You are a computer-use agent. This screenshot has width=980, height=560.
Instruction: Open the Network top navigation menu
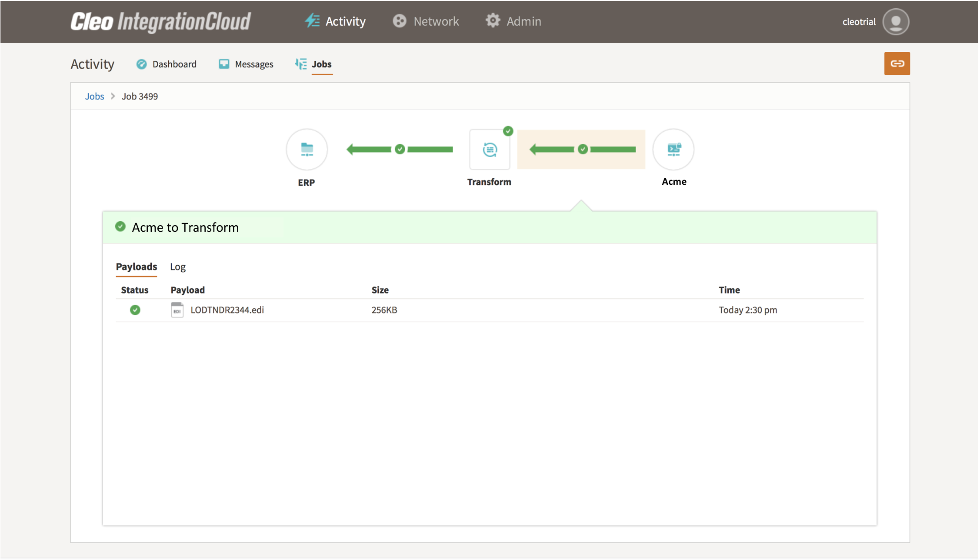tap(425, 21)
